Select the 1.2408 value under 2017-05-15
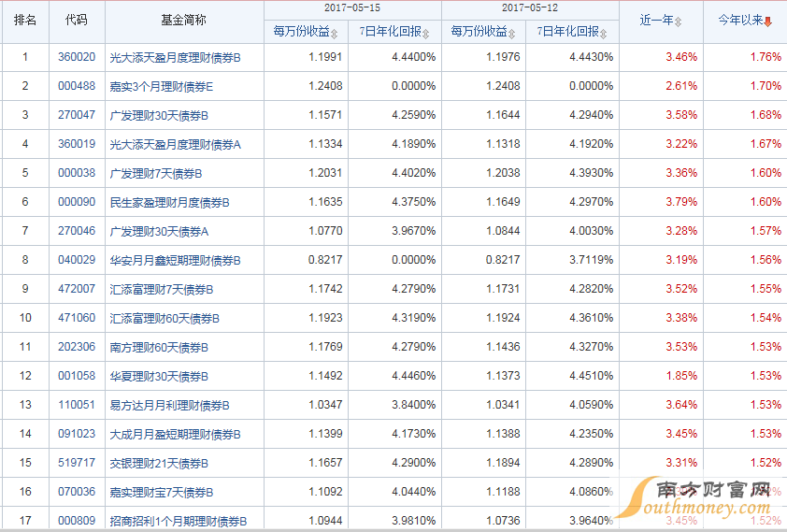 325,86
